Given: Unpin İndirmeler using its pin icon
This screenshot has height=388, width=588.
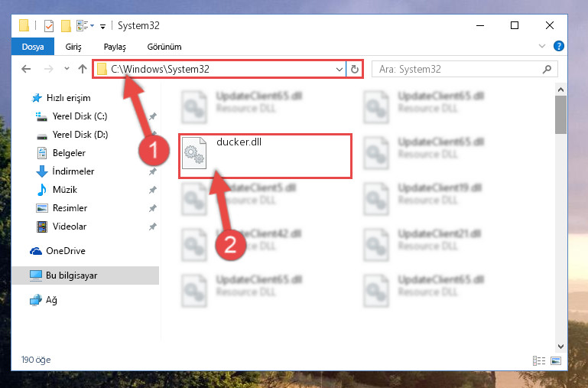Looking at the screenshot, I should click(x=153, y=171).
